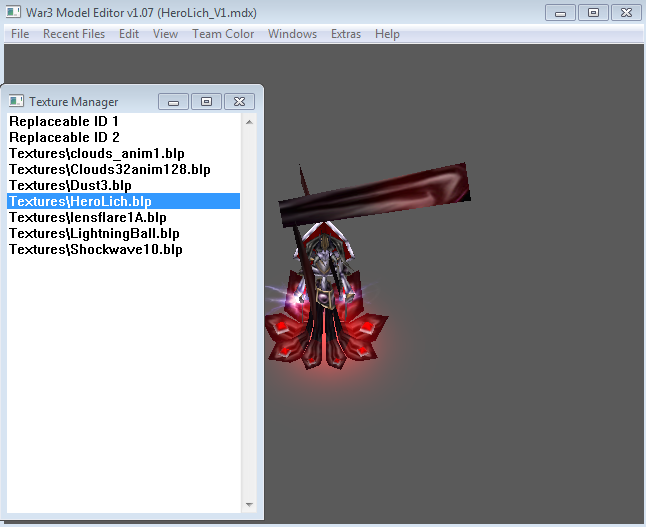Click the Texture Manager window icon
The width and height of the screenshot is (646, 527).
pos(16,101)
